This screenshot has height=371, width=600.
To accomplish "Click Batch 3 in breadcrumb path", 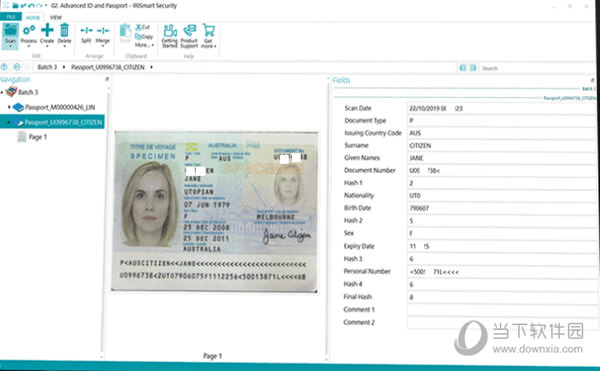I will coord(47,67).
